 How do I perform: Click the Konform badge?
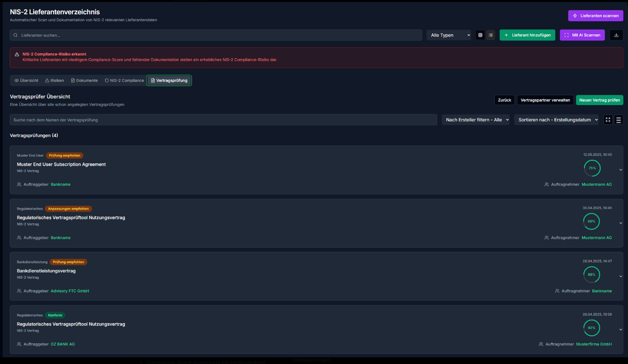(55, 315)
